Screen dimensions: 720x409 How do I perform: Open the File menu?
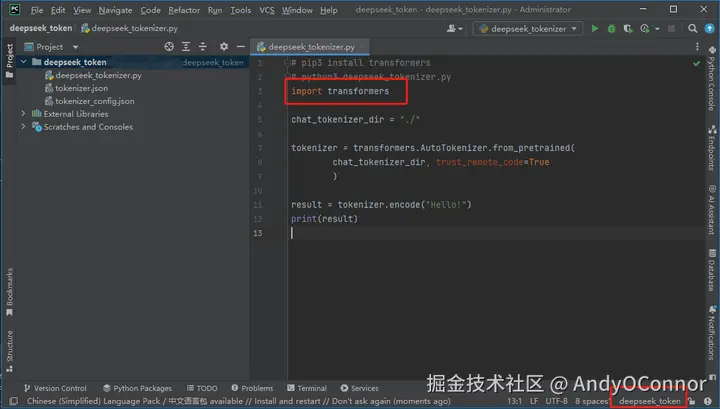pyautogui.click(x=36, y=10)
